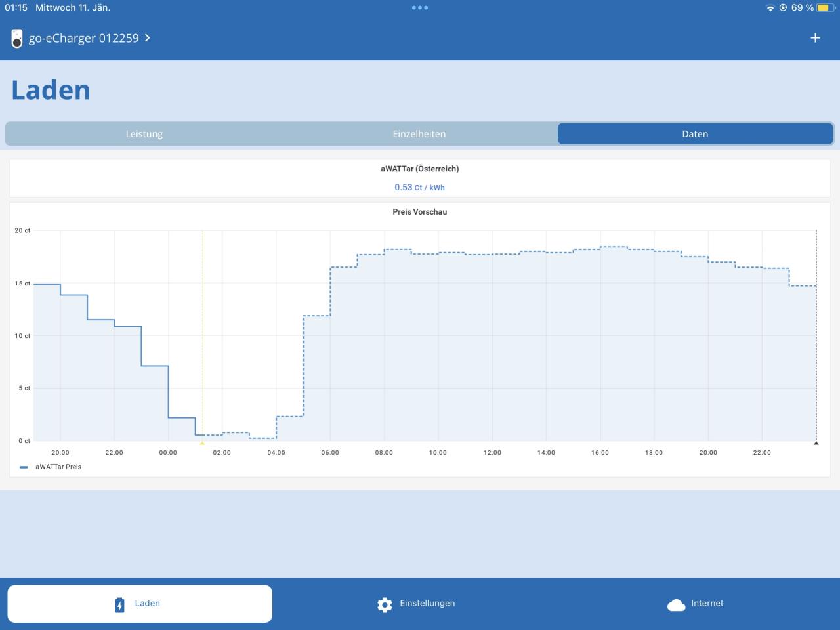Viewport: 840px width, 630px height.
Task: Open Einstellungen from bottom bar
Action: pyautogui.click(x=416, y=604)
